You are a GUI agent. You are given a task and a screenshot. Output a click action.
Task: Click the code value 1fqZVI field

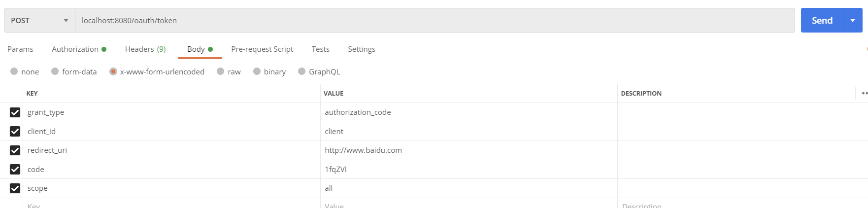(x=468, y=170)
